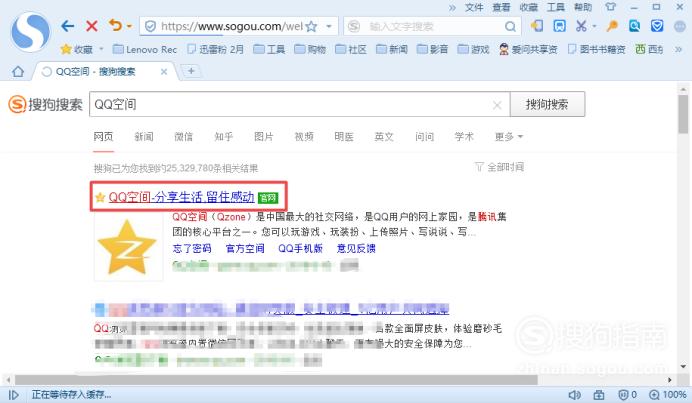Open the 新闻 bookmark folder

pyautogui.click(x=392, y=49)
